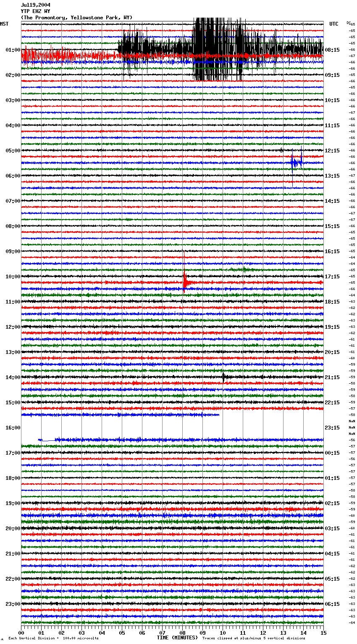357x644 pixels.
Task: Click the "15:00" MST time label
Action: click(13, 402)
